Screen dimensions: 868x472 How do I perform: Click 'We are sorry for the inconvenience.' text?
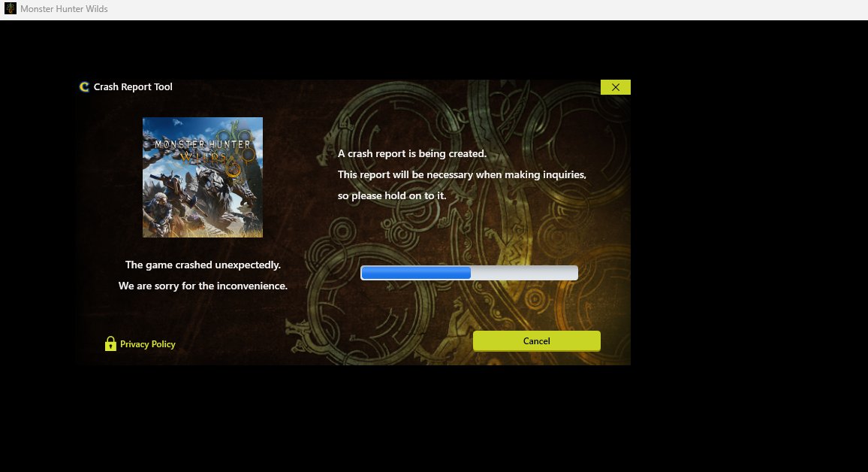point(203,286)
